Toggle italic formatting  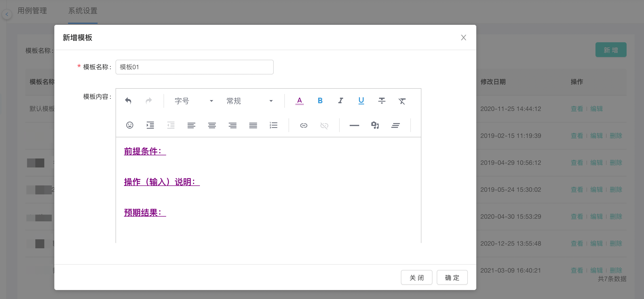pos(340,101)
